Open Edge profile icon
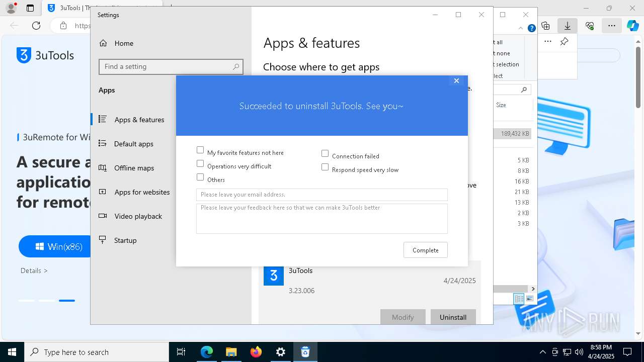This screenshot has width=644, height=362. click(11, 8)
